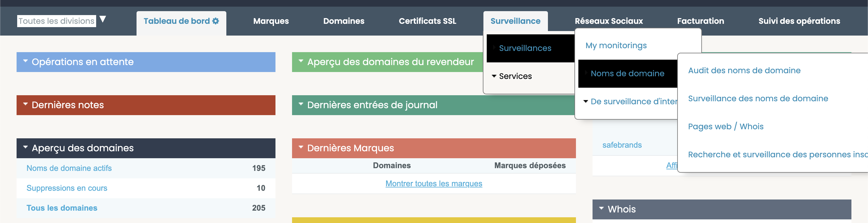This screenshot has width=868, height=223.
Task: Open the Facturation menu
Action: [x=700, y=21]
